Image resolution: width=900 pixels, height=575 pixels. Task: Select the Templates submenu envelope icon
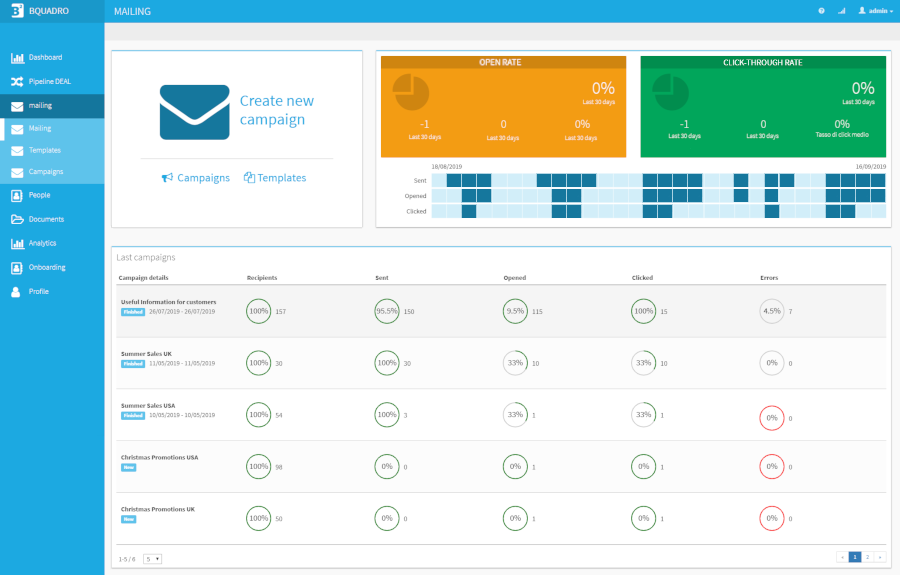click(17, 151)
